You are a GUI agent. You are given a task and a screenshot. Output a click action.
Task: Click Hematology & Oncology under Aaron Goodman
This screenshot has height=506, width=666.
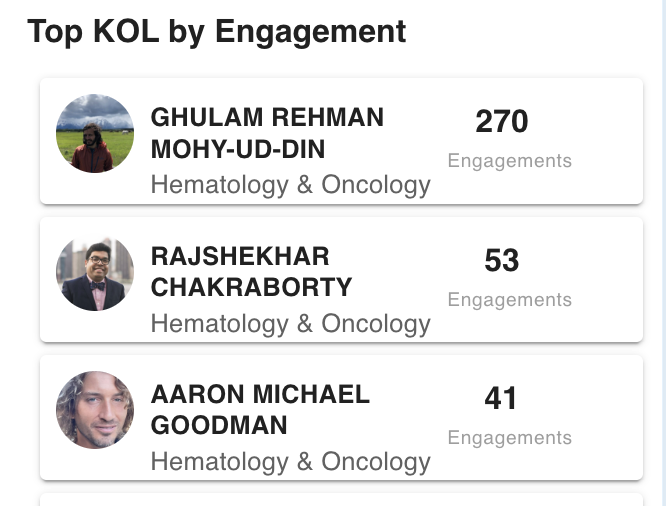point(290,462)
